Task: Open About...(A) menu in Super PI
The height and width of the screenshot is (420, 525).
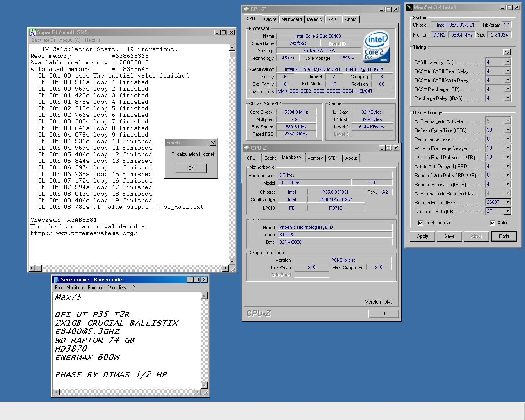Action: coord(70,40)
